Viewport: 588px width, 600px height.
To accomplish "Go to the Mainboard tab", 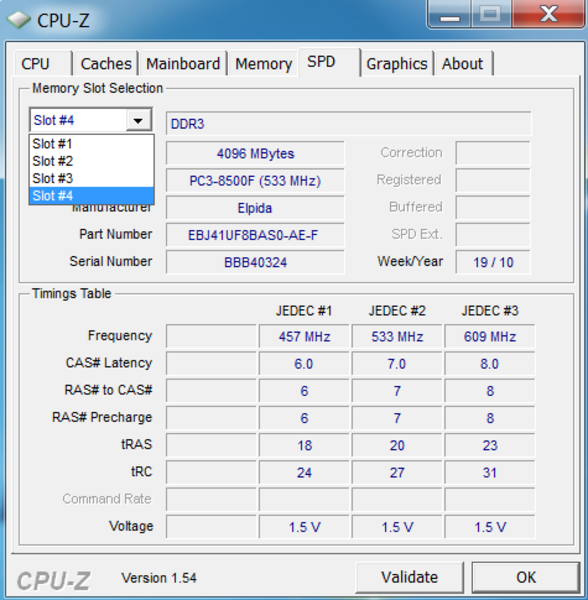I will [x=183, y=64].
